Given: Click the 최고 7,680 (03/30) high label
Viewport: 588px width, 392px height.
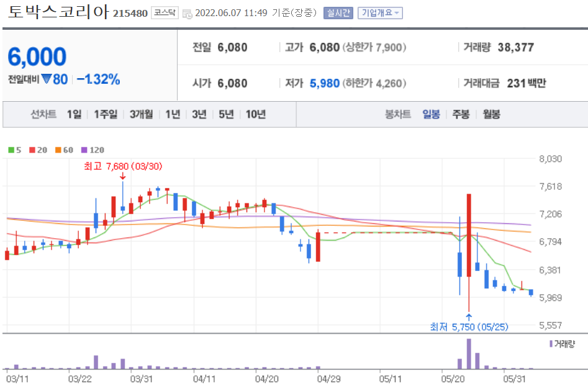Looking at the screenshot, I should click(123, 166).
